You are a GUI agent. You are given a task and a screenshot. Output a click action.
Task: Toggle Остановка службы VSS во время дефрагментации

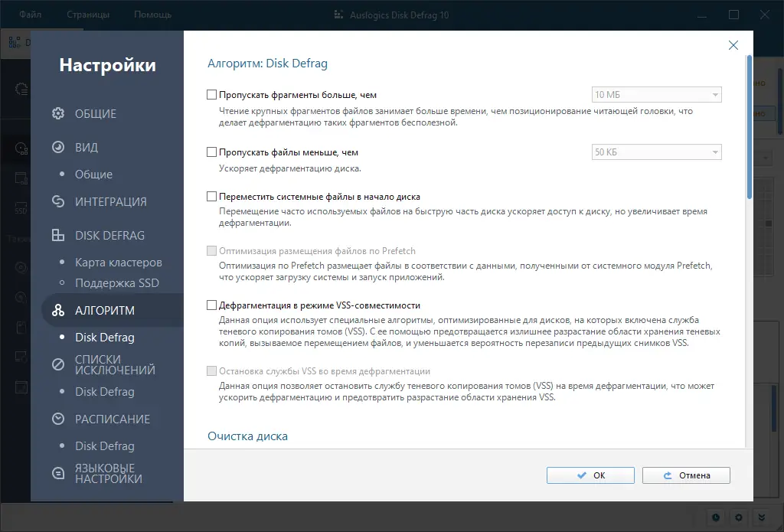pos(211,371)
